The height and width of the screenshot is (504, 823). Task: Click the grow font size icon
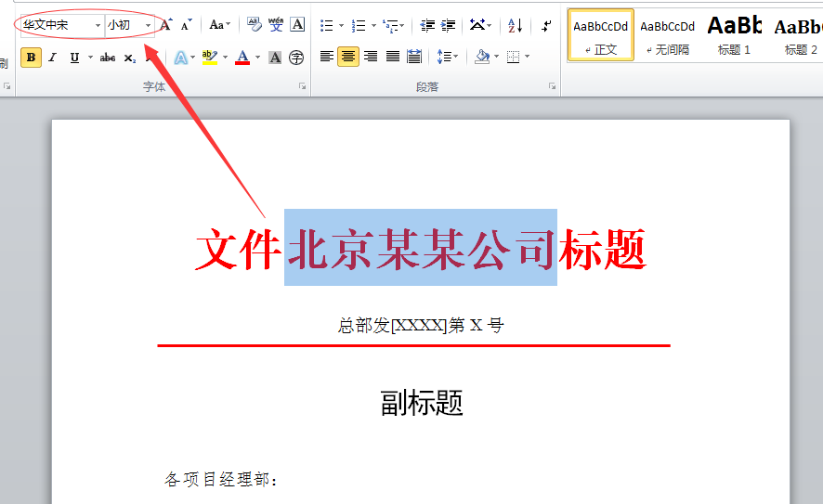165,25
